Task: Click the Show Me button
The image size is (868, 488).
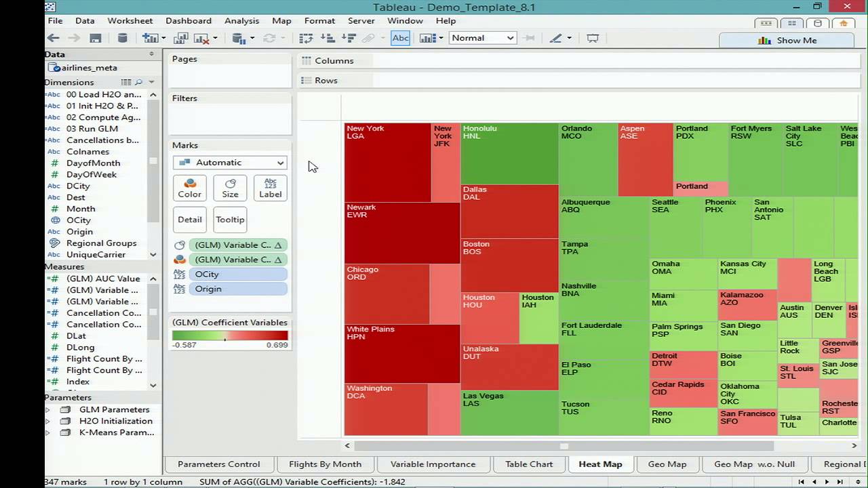Action: [787, 40]
